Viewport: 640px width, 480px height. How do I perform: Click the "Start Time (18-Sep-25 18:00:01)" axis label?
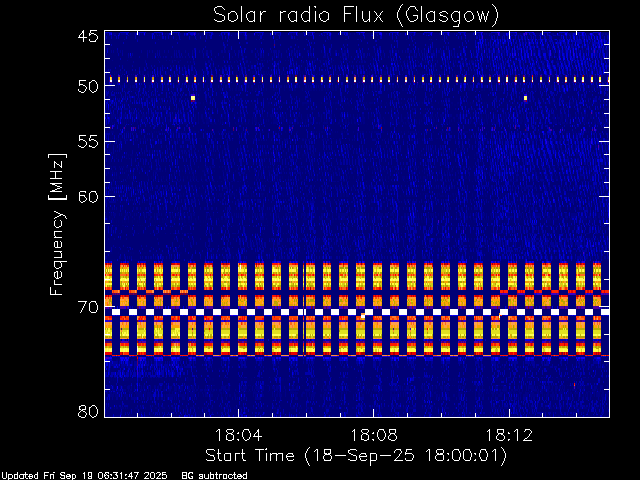(x=356, y=456)
